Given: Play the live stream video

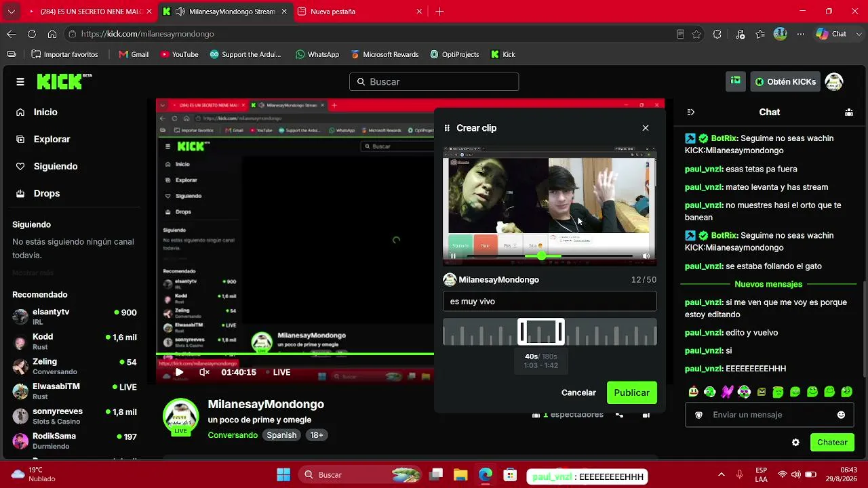Looking at the screenshot, I should pos(179,372).
